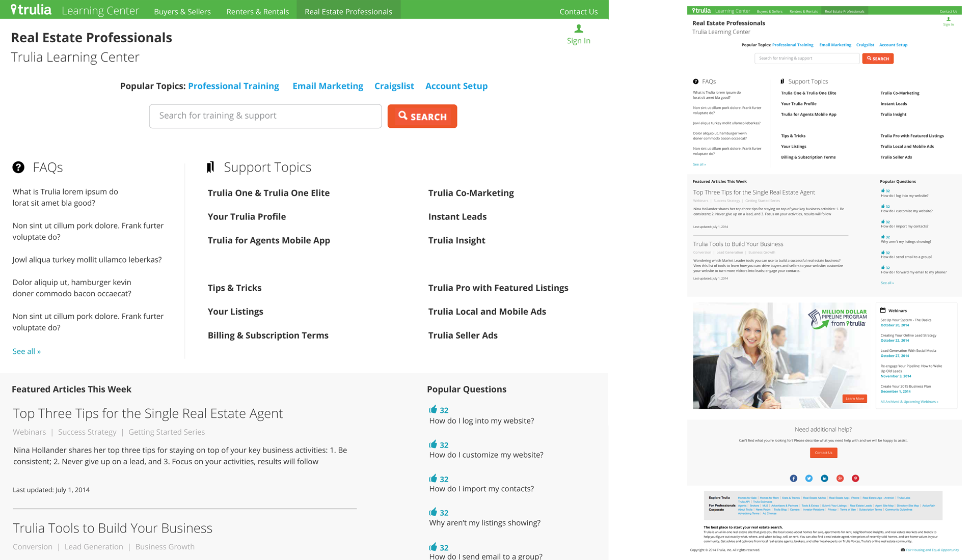This screenshot has height=560, width=972.
Task: Focus the large 'Search for training & support' field
Action: pos(265,116)
